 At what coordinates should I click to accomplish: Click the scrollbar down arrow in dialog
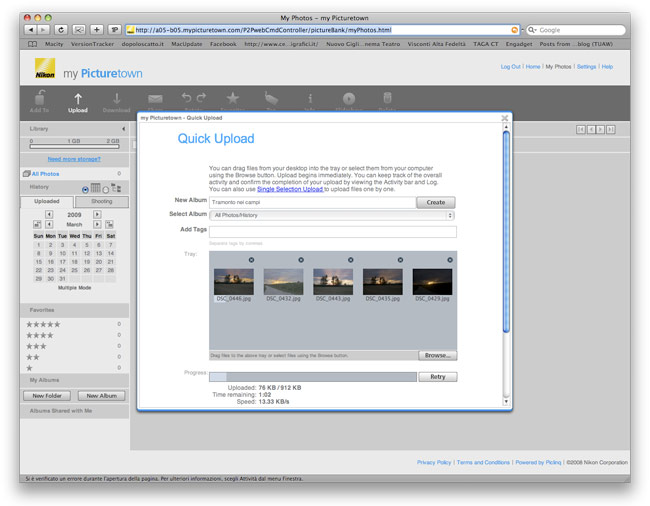pyautogui.click(x=506, y=402)
